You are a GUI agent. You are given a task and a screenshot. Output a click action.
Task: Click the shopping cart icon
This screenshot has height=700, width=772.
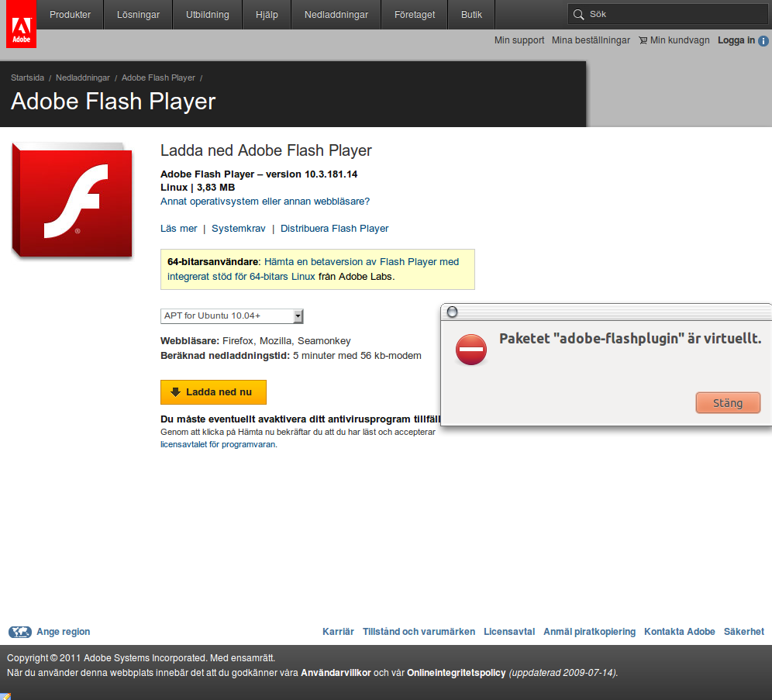pos(643,40)
